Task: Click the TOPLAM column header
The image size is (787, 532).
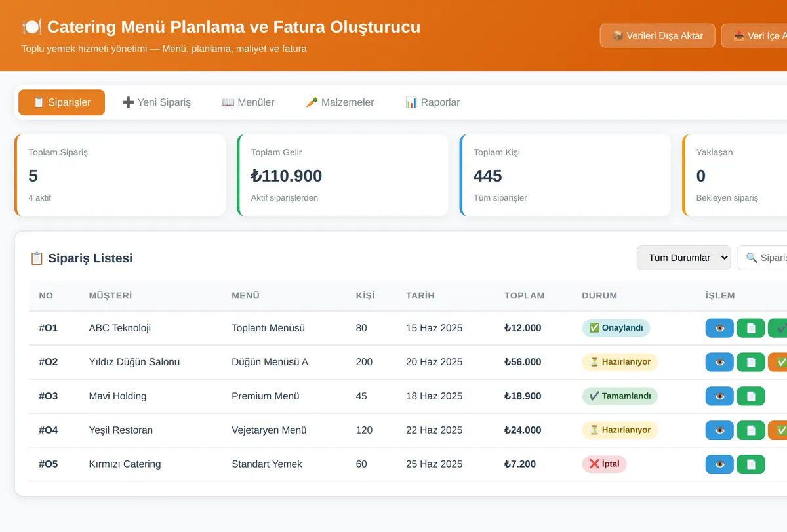Action: pyautogui.click(x=524, y=296)
